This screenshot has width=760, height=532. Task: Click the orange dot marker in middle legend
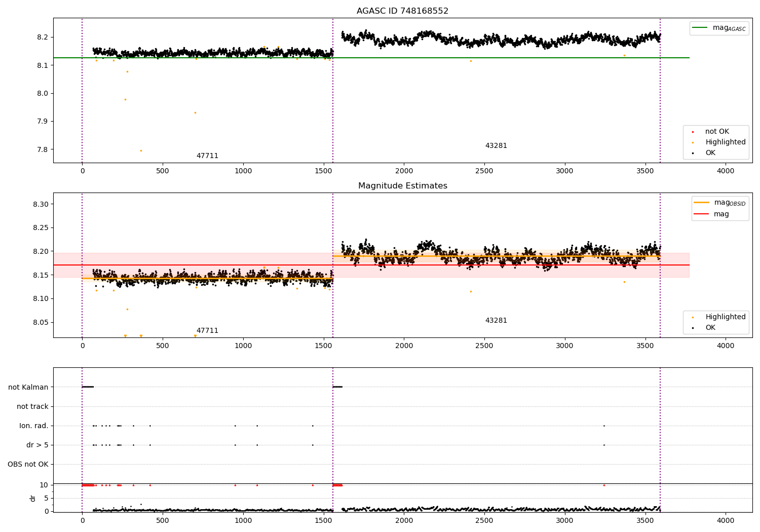click(693, 318)
